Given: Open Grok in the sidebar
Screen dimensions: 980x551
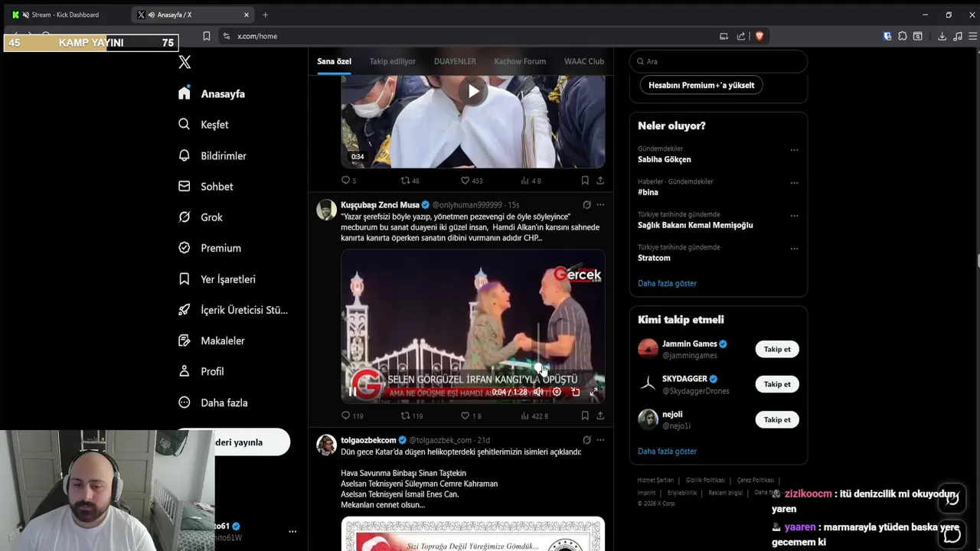Looking at the screenshot, I should [x=200, y=217].
